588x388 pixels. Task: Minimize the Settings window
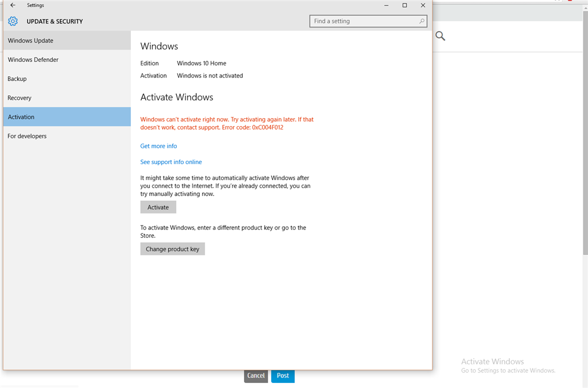386,5
